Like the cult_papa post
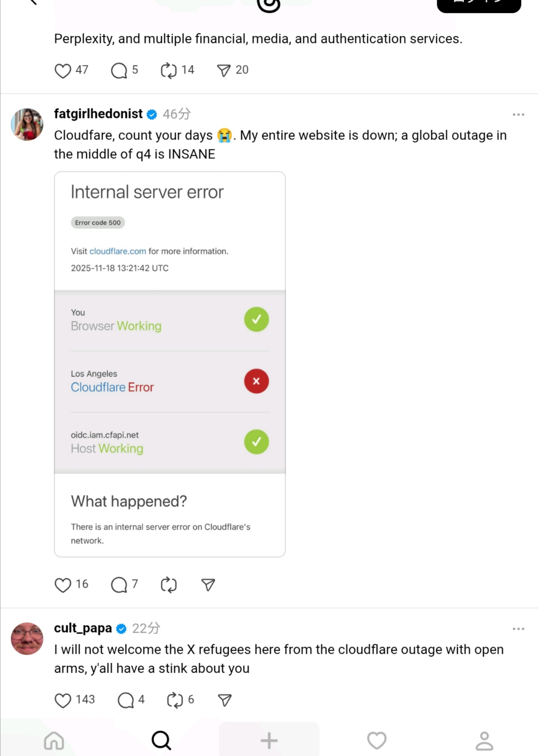The width and height of the screenshot is (538, 756). click(63, 700)
